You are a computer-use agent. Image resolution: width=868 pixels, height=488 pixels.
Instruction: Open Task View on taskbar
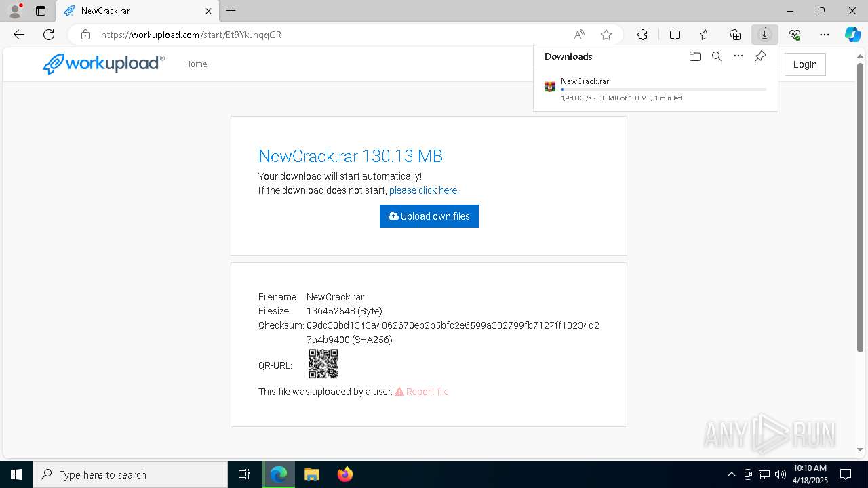click(244, 474)
